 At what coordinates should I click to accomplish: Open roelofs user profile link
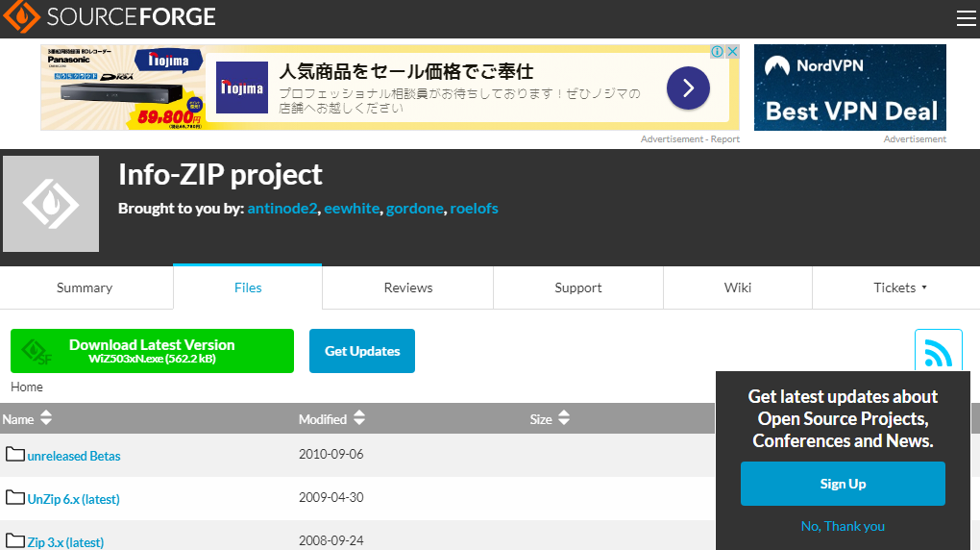click(474, 209)
